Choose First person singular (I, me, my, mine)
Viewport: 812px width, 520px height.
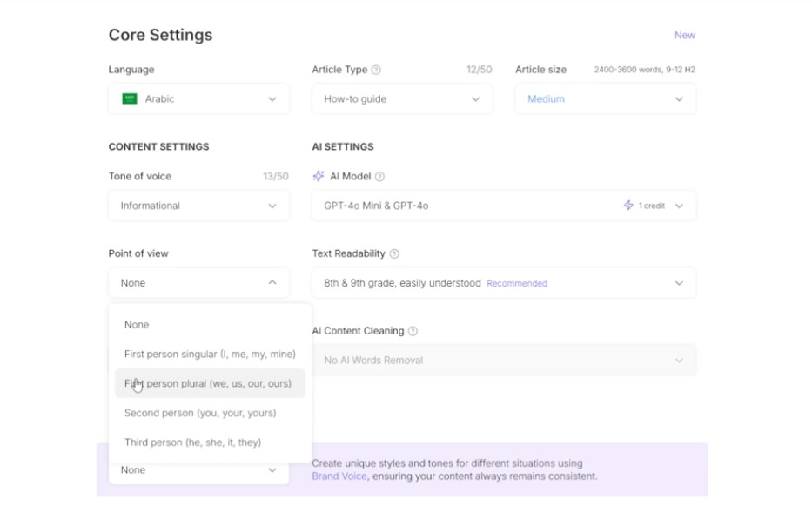tap(210, 355)
